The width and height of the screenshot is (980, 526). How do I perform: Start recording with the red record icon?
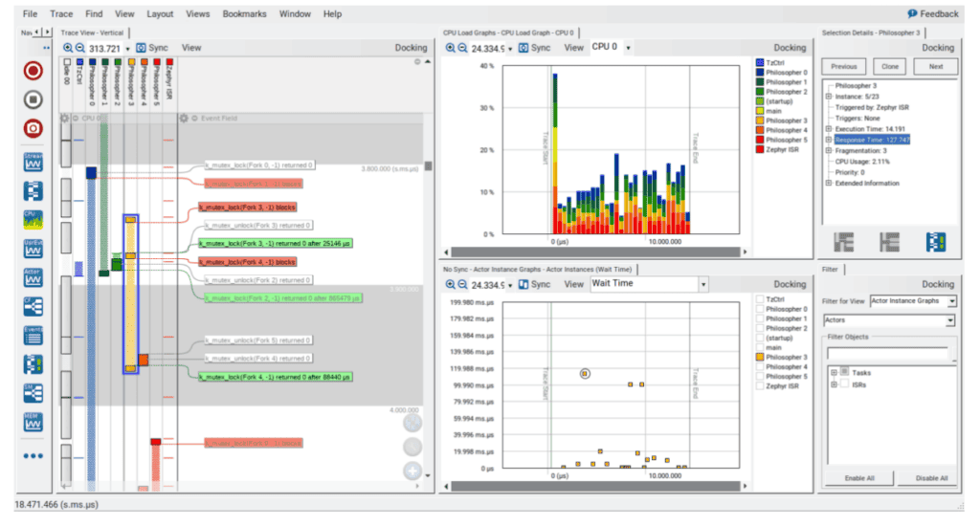[33, 71]
